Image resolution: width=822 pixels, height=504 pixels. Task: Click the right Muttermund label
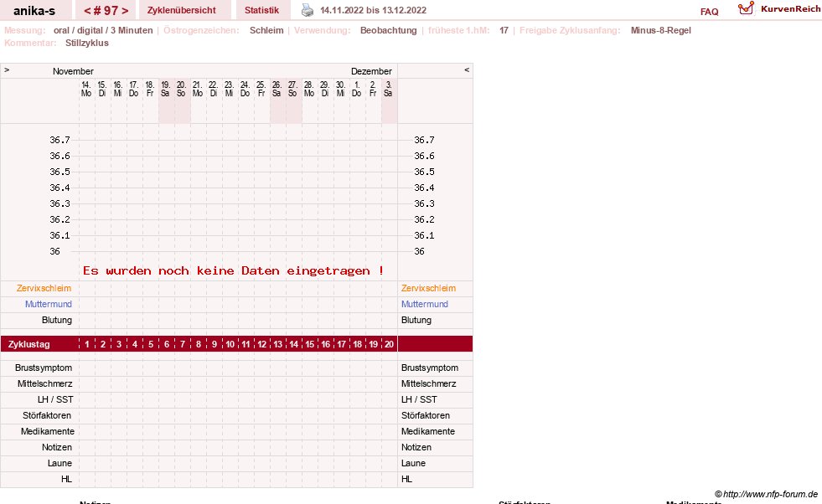[x=425, y=304]
